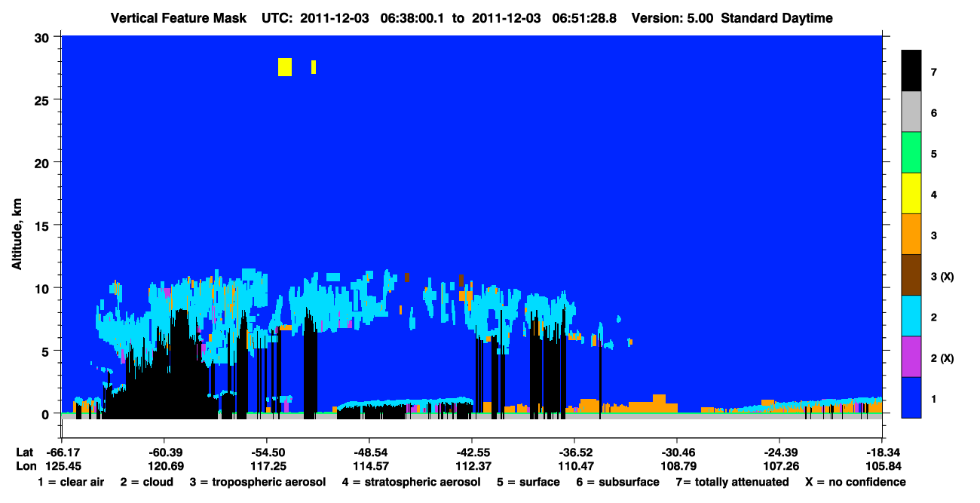Click the larger yellow stratospheric aerosol block
The height and width of the screenshot is (503, 980).
tap(285, 67)
